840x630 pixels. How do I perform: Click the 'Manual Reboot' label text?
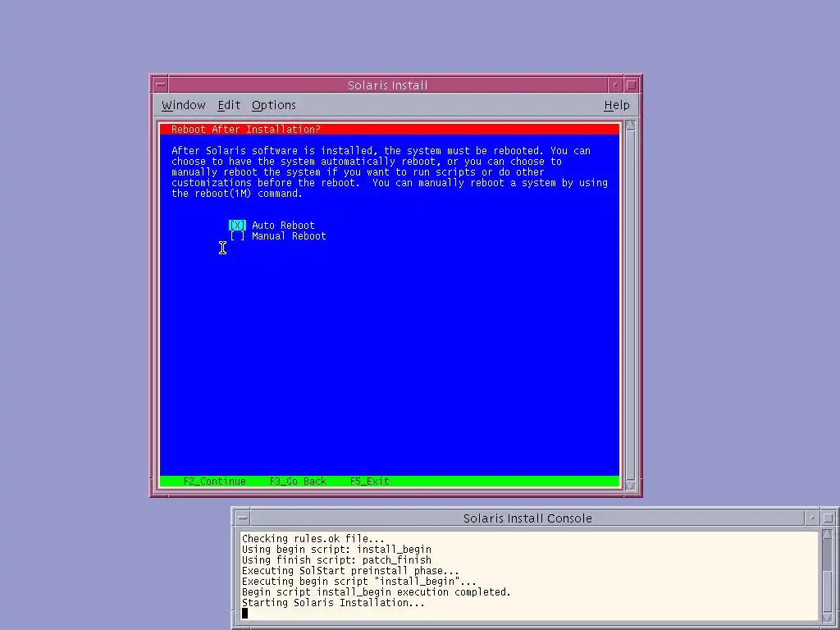(x=289, y=235)
